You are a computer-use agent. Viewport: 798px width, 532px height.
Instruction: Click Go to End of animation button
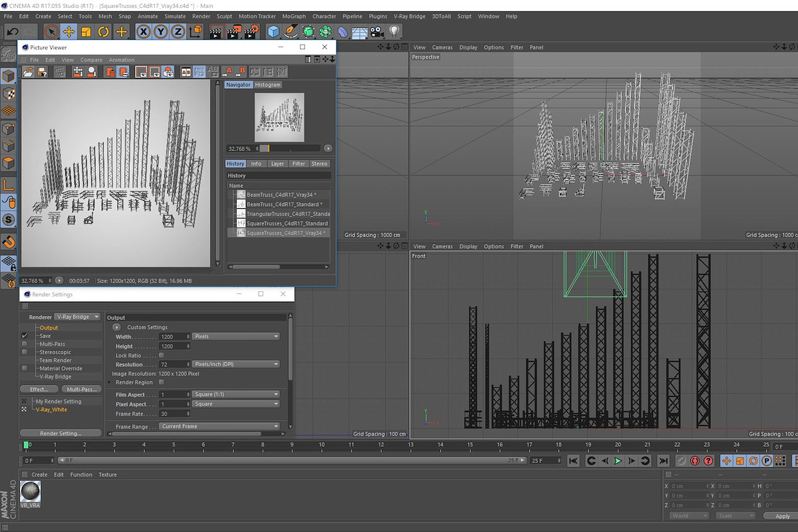[x=663, y=460]
